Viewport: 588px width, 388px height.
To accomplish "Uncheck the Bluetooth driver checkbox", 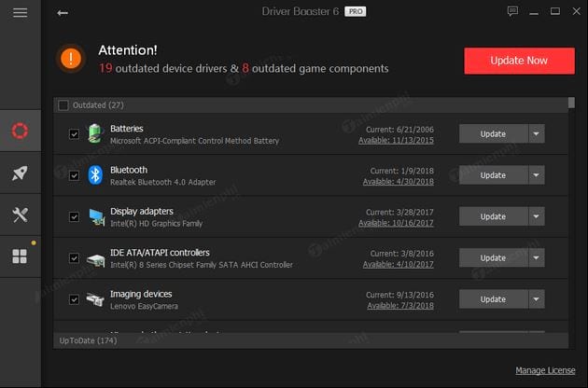I will coord(74,175).
